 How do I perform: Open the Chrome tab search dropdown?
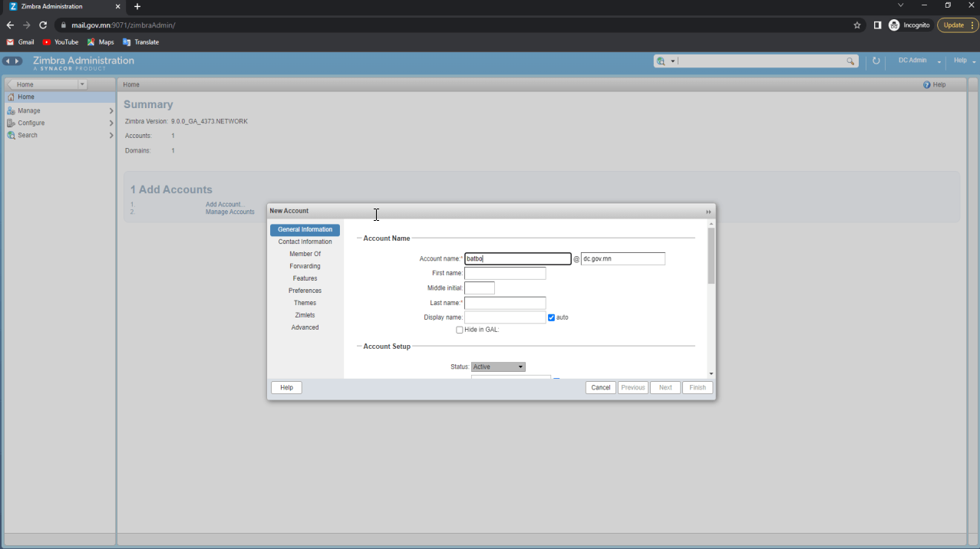click(901, 5)
